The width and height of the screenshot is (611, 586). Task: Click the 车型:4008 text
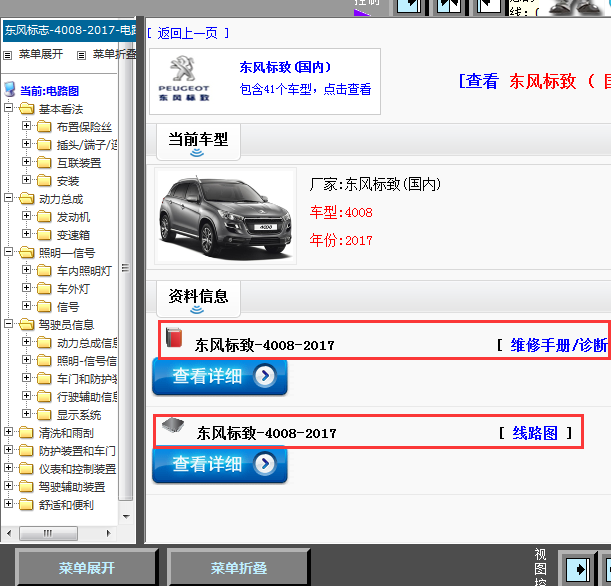pyautogui.click(x=341, y=213)
